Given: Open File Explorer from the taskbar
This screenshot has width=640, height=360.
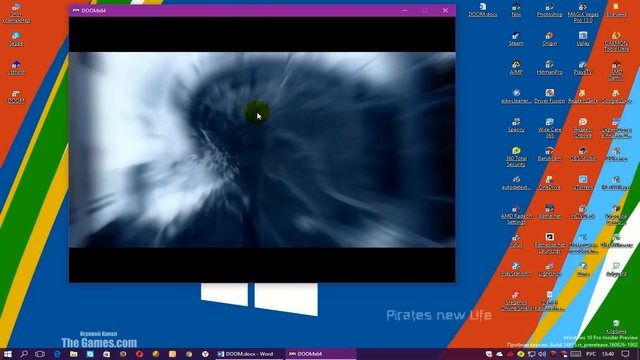Looking at the screenshot, I should click(x=73, y=354).
